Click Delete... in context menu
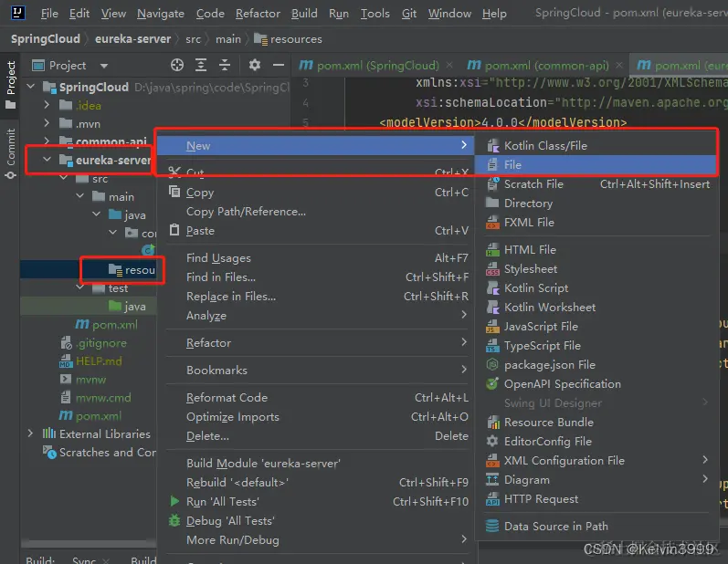Image resolution: width=728 pixels, height=564 pixels. 315,436
